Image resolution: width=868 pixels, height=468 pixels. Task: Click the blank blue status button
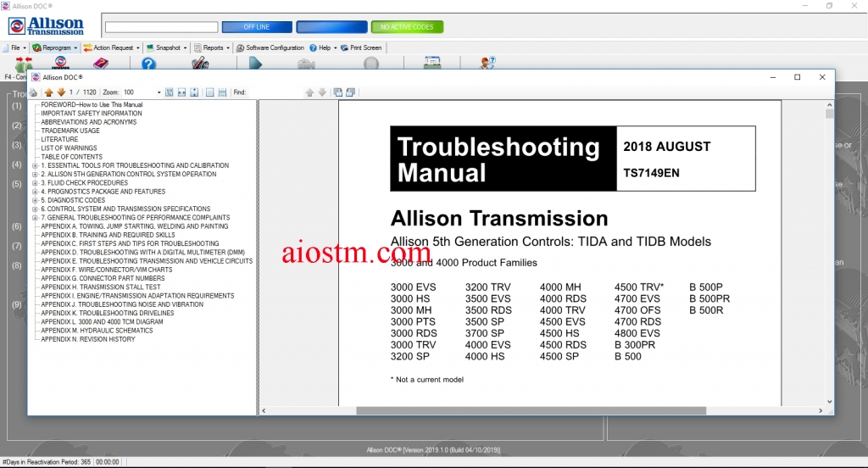tap(331, 27)
